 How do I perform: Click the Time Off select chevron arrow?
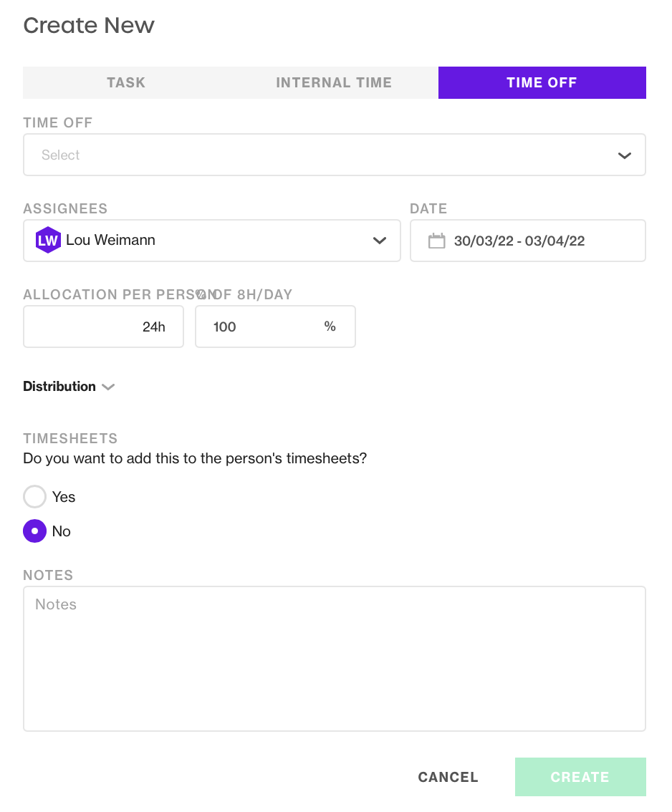[624, 155]
